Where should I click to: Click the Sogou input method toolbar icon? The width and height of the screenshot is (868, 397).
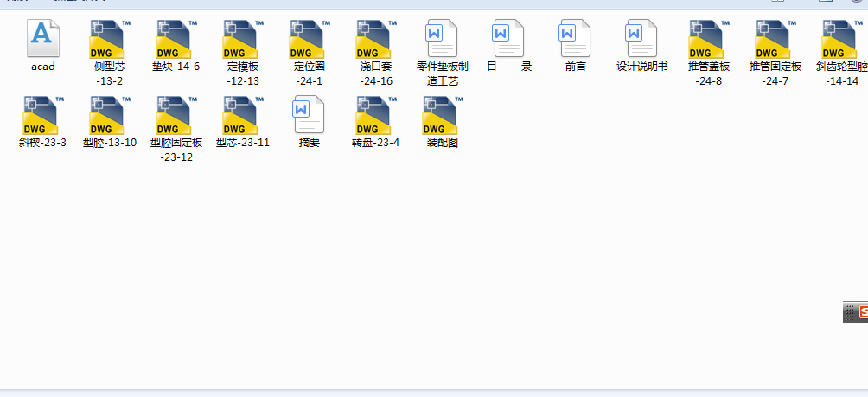(x=863, y=313)
